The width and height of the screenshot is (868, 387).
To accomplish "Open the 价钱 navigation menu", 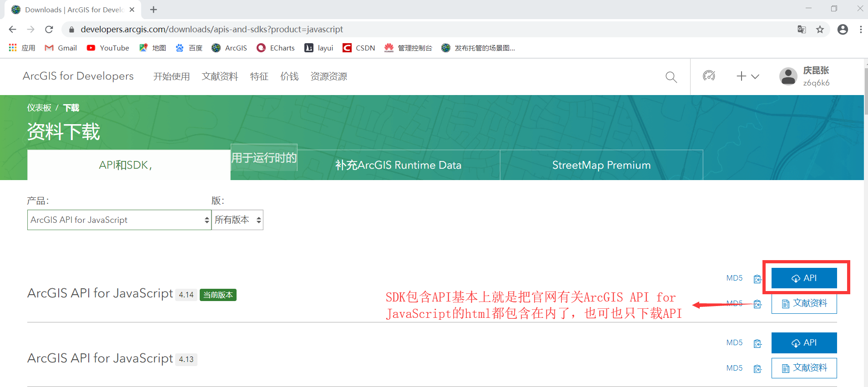I will pyautogui.click(x=289, y=76).
